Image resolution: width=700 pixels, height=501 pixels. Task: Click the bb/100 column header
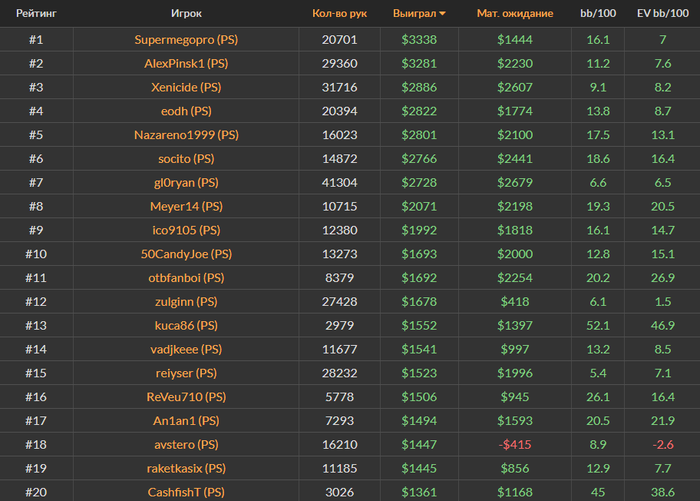point(598,14)
